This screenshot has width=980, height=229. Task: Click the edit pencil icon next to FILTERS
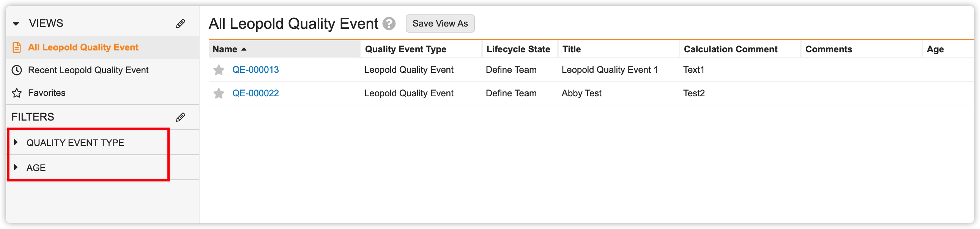click(x=180, y=117)
